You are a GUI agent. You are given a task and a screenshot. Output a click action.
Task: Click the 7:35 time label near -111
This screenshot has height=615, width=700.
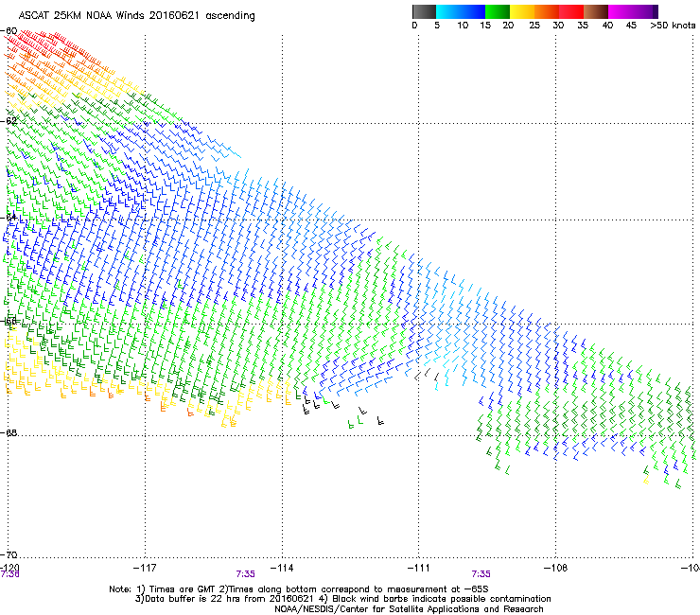(481, 574)
